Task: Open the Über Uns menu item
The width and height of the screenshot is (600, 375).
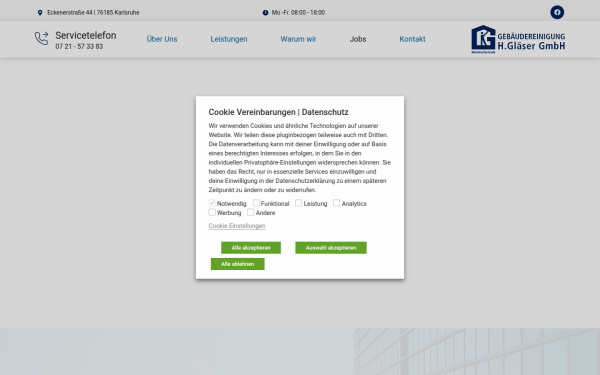Action: click(x=162, y=39)
